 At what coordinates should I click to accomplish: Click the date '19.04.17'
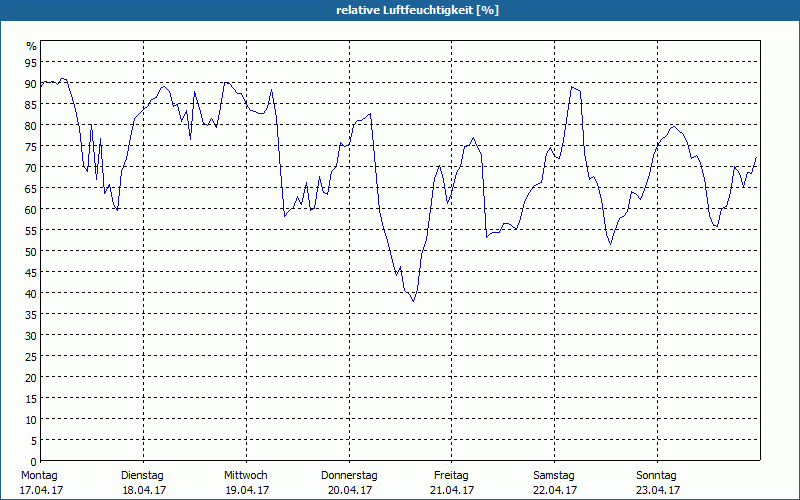point(247,490)
